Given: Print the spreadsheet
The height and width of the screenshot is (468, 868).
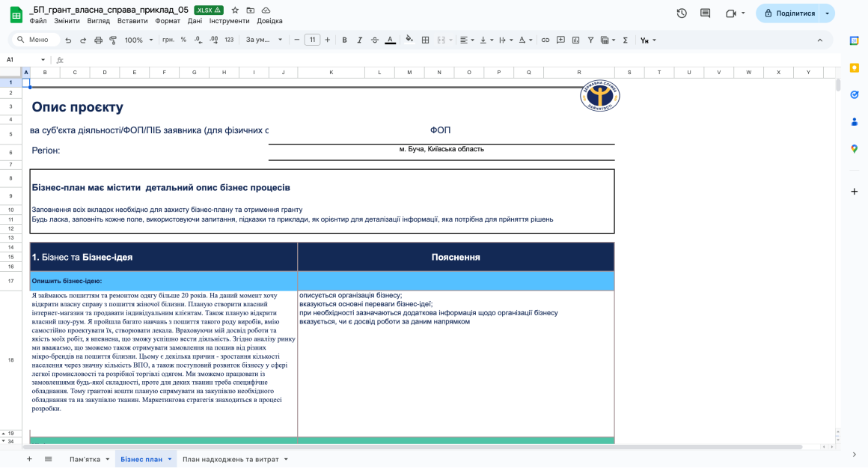Looking at the screenshot, I should click(98, 40).
